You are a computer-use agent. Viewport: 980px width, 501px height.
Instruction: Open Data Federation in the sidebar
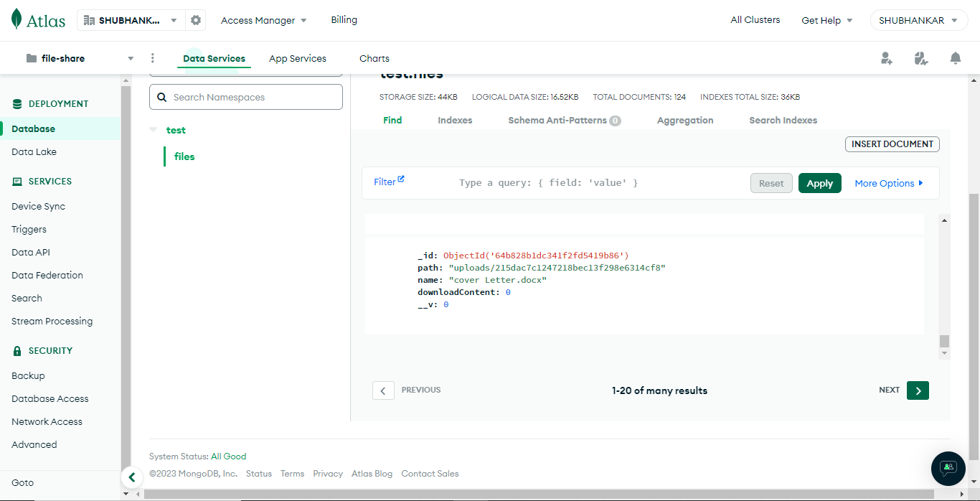pyautogui.click(x=47, y=276)
